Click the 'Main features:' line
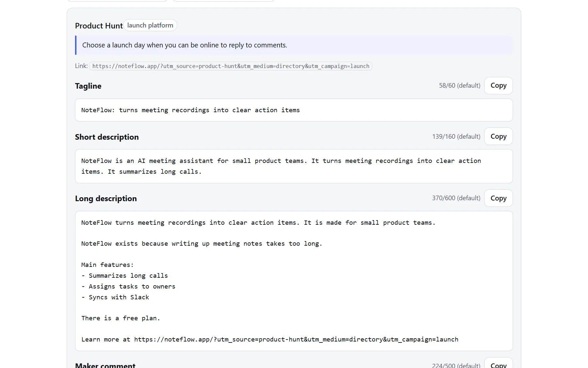Image resolution: width=588 pixels, height=368 pixels. click(107, 265)
